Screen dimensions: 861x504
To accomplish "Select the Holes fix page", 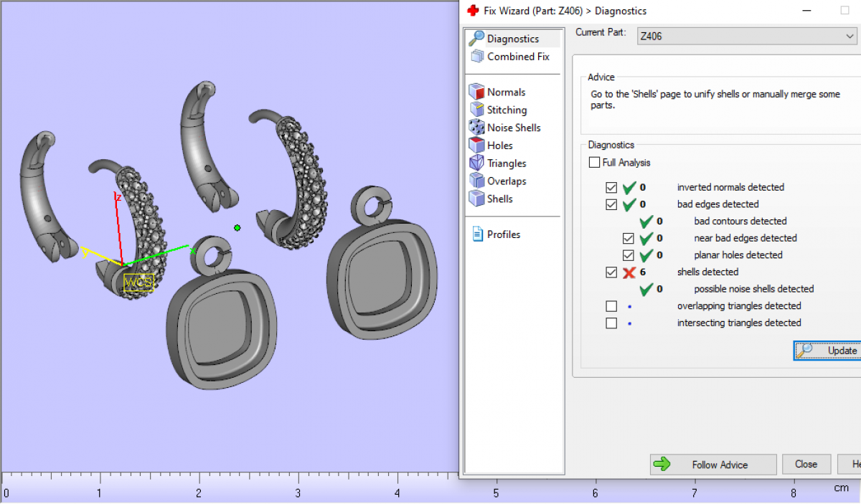I will [x=499, y=146].
